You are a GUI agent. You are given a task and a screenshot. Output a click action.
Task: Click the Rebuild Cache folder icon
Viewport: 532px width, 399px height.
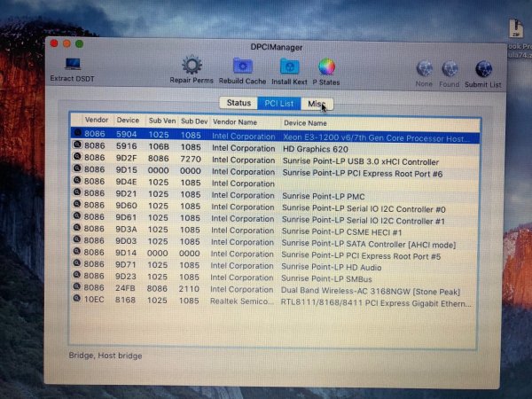click(x=243, y=66)
